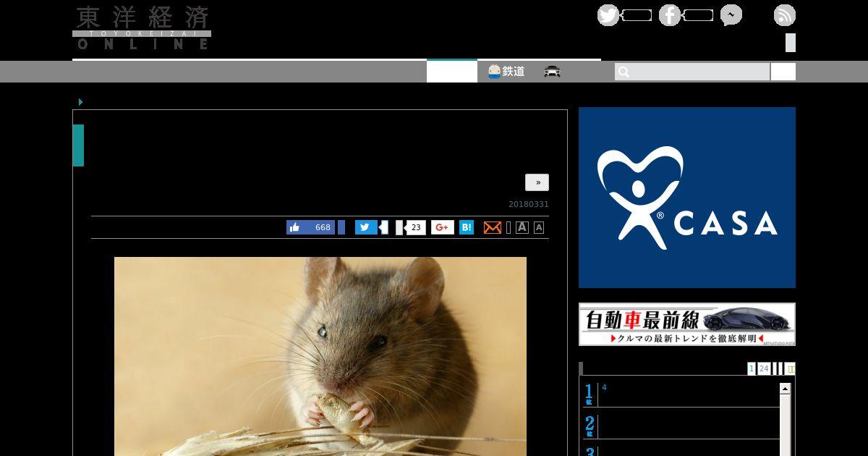Bookmark the article with the Hatena B! button

point(467,227)
